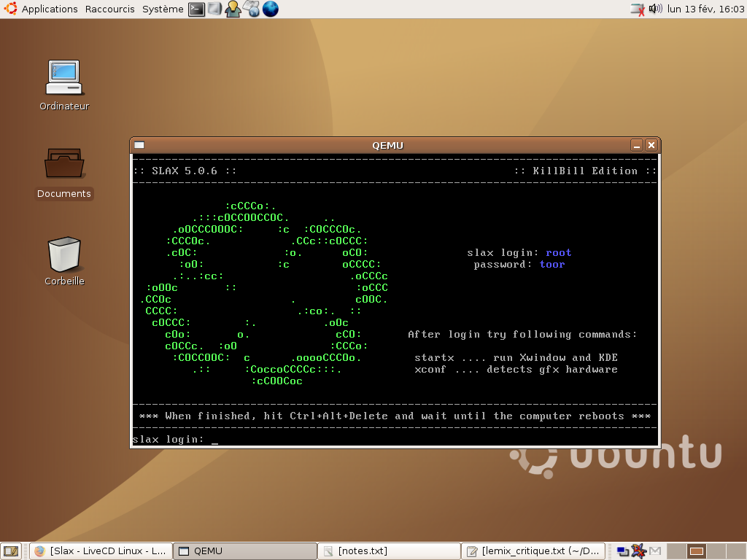Switch to the lemix_critique.txt taskbar window
The width and height of the screenshot is (747, 560).
[533, 551]
